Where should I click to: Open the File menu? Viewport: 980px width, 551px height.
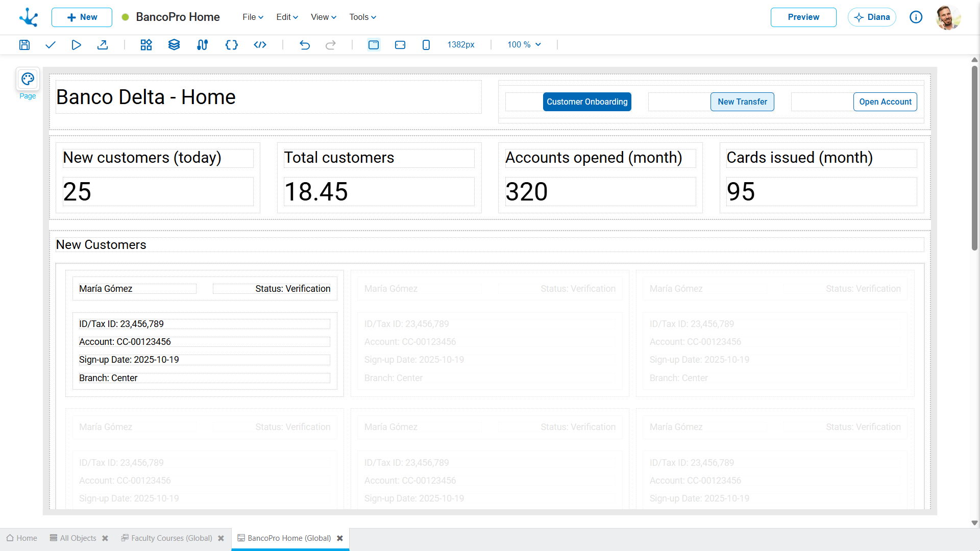[x=253, y=17]
